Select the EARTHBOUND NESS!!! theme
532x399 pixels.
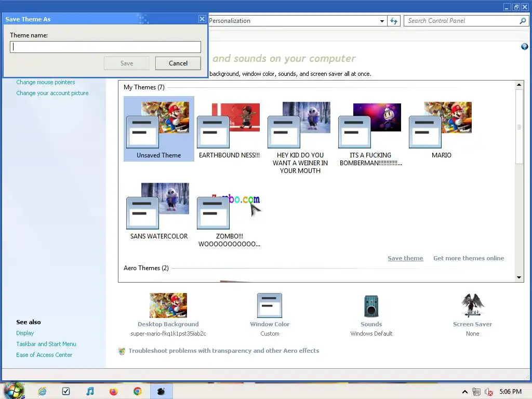pos(229,129)
